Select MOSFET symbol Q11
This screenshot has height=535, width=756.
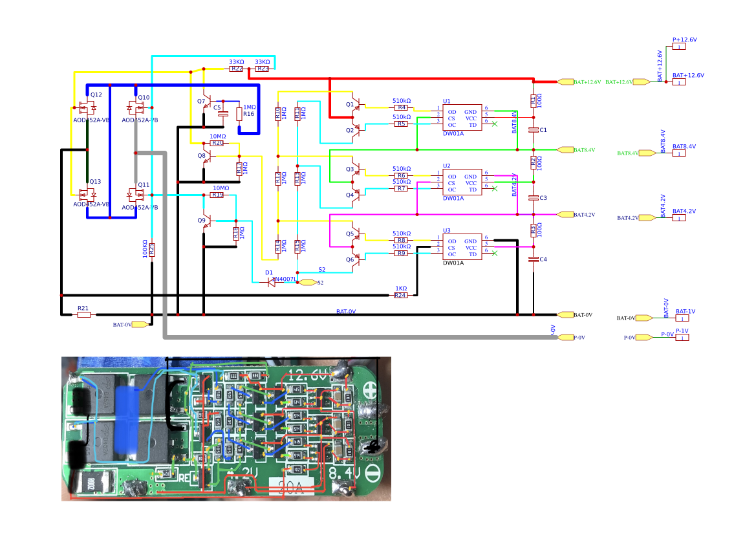coord(136,195)
